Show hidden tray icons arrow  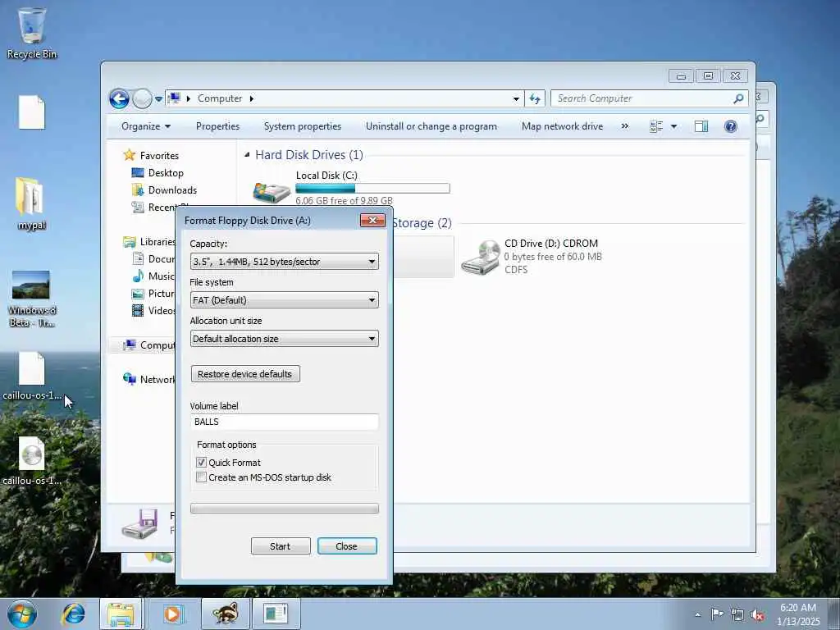click(x=697, y=614)
